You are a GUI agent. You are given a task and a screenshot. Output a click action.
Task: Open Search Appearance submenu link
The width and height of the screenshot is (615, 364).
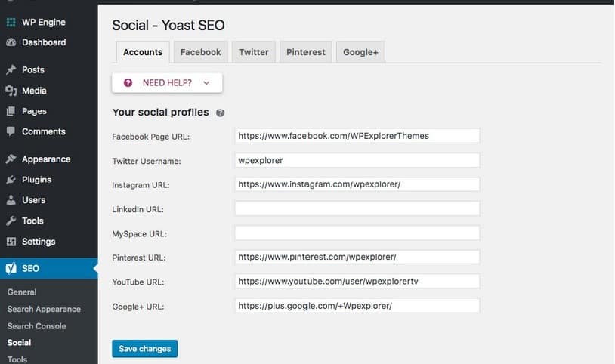[44, 309]
